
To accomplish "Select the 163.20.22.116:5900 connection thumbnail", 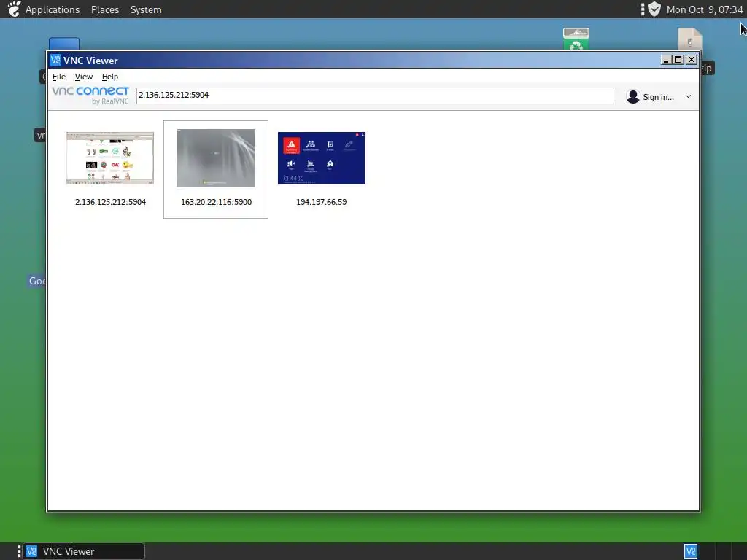I will point(215,158).
